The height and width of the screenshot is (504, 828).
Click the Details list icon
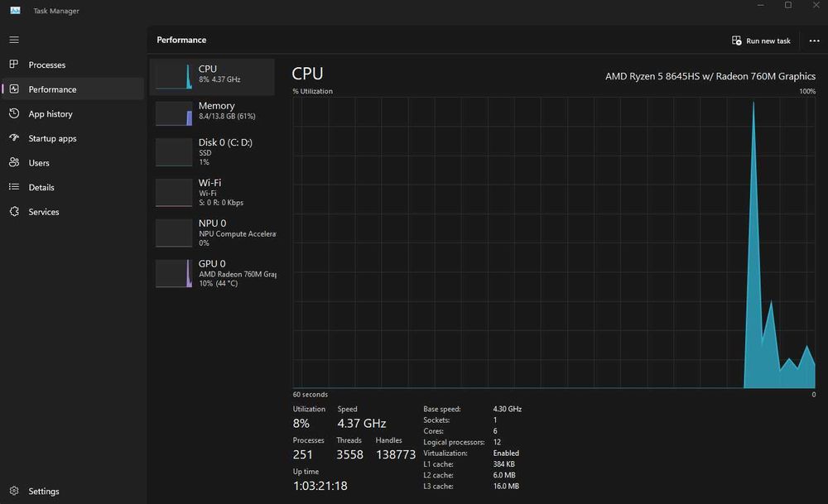tap(14, 187)
